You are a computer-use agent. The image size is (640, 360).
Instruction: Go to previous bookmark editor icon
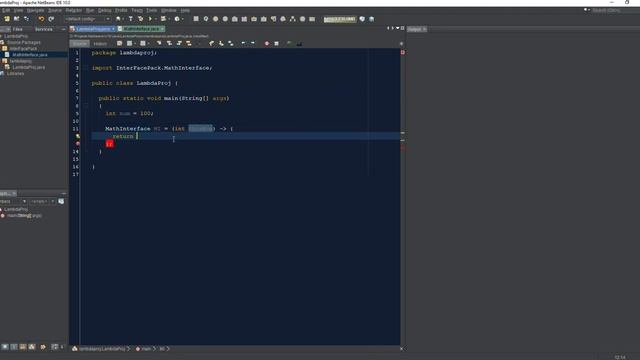click(211, 43)
